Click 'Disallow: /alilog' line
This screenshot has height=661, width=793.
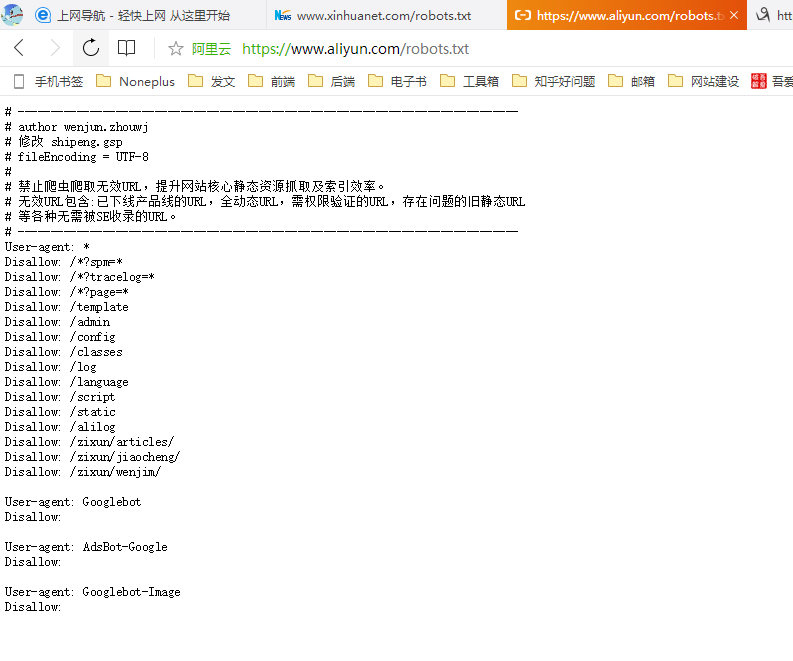pyautogui.click(x=60, y=427)
